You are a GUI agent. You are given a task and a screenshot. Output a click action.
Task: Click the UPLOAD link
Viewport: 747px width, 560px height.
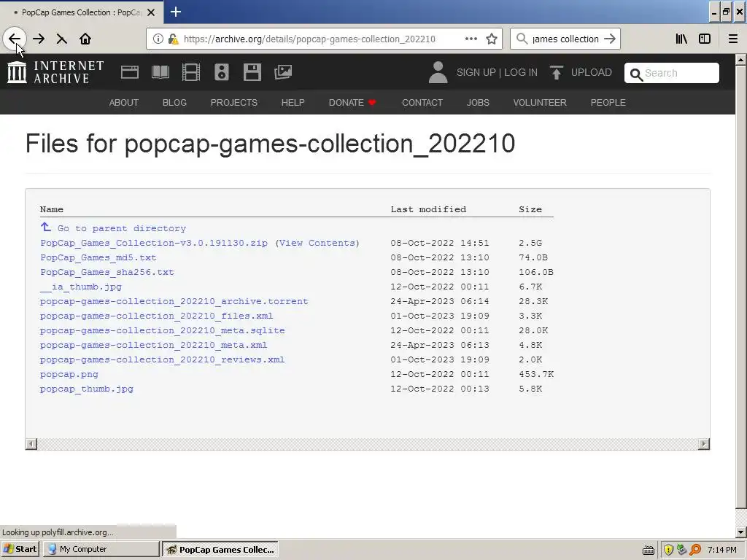pyautogui.click(x=591, y=72)
